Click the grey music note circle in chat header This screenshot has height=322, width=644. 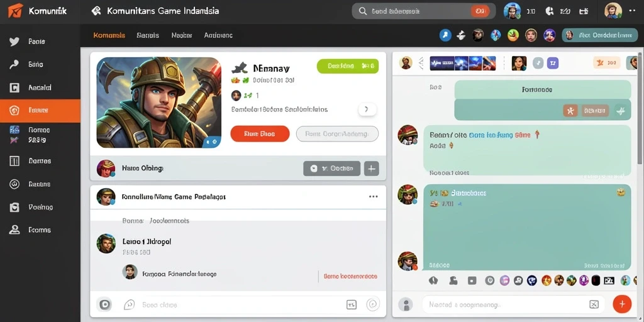coord(538,63)
